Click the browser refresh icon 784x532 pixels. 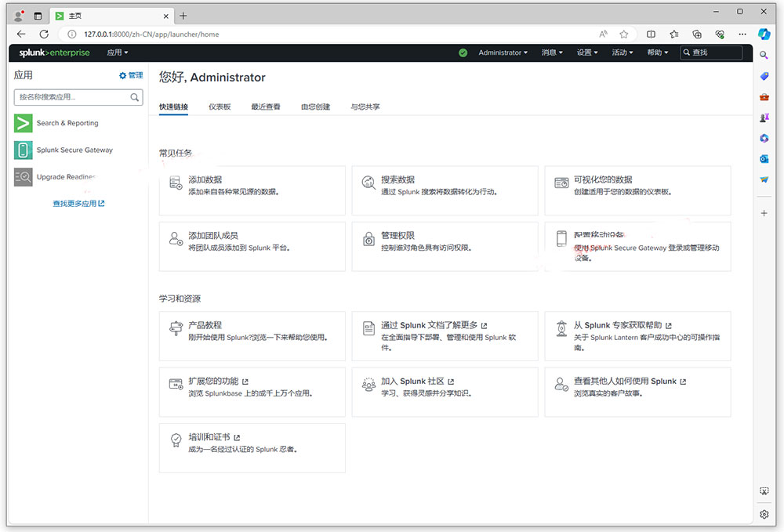pyautogui.click(x=44, y=34)
